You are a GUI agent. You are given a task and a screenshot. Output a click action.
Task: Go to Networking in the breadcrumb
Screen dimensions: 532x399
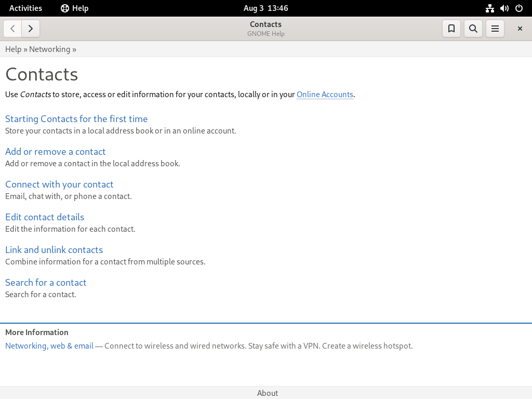click(49, 49)
